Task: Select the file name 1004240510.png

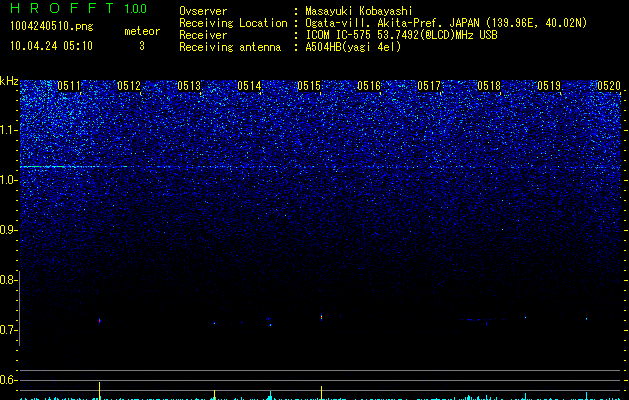Action: tap(51, 26)
